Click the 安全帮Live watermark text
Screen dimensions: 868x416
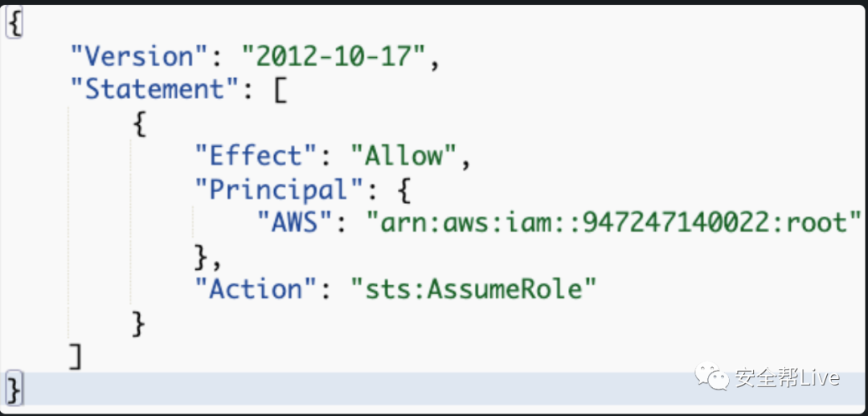[x=788, y=377]
